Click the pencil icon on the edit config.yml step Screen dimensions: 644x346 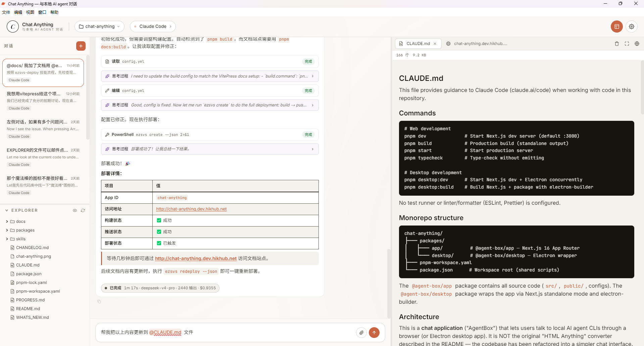(x=107, y=91)
